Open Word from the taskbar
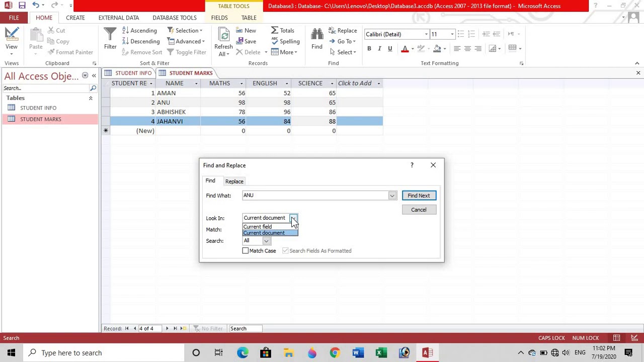Image resolution: width=644 pixels, height=362 pixels. tap(358, 352)
